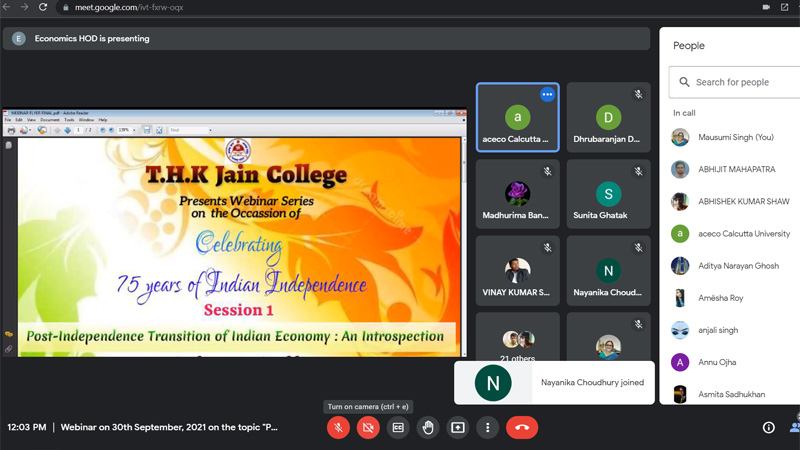
Task: Select Sunita Ghatak participant tile
Action: pos(609,194)
